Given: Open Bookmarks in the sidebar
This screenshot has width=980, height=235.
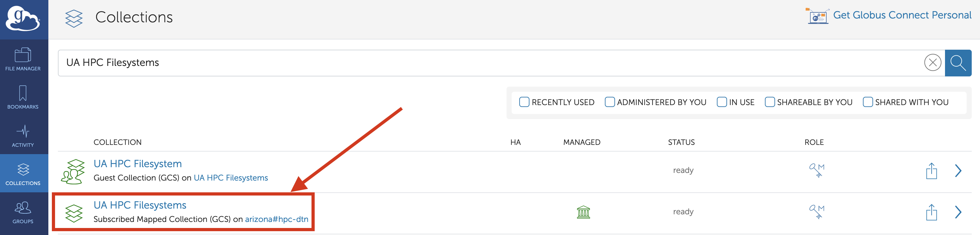Looking at the screenshot, I should click(x=23, y=97).
